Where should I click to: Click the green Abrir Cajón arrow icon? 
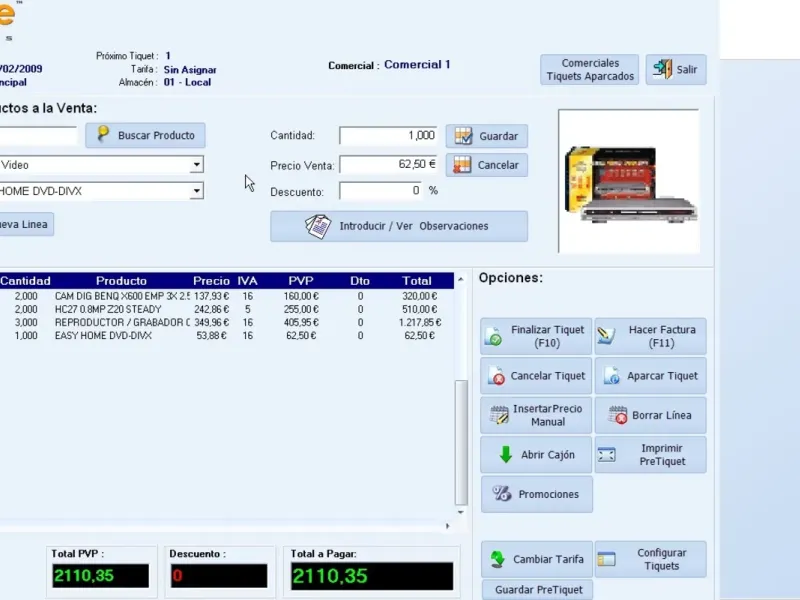[506, 454]
